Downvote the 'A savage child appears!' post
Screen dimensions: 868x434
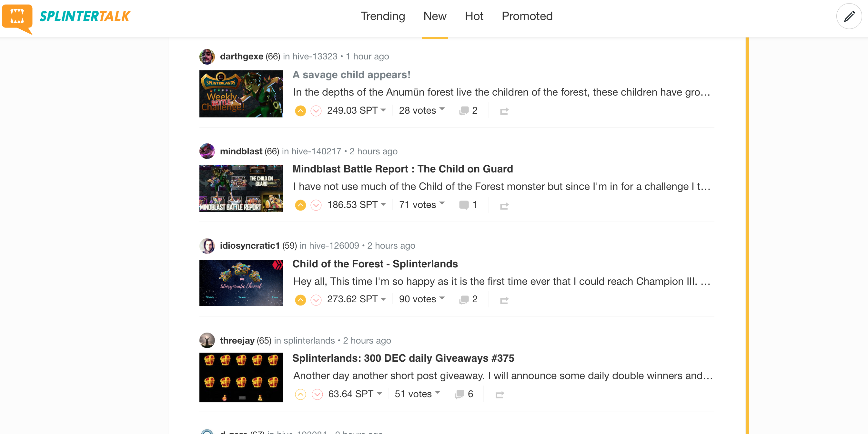316,111
